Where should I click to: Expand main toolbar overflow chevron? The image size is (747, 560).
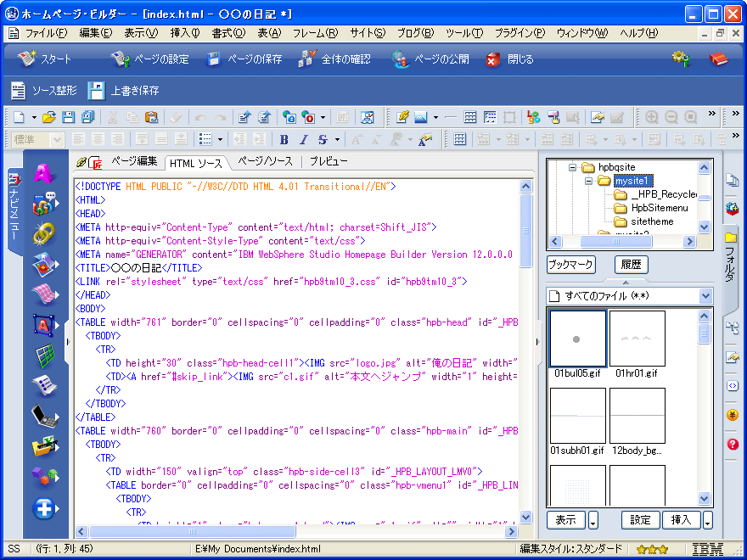pyautogui.click(x=711, y=114)
